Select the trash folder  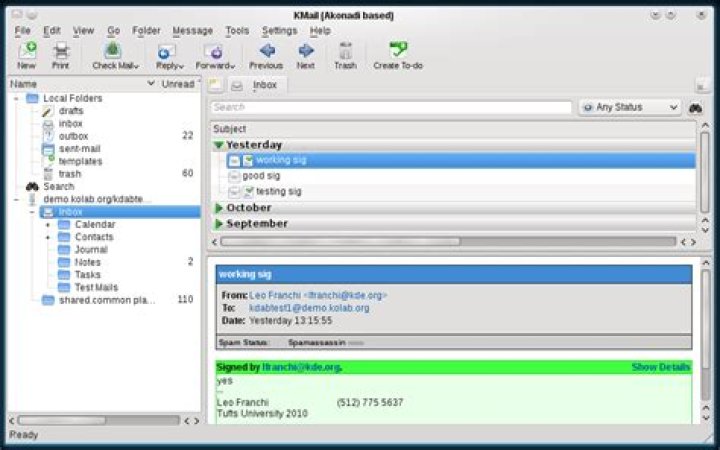point(70,174)
